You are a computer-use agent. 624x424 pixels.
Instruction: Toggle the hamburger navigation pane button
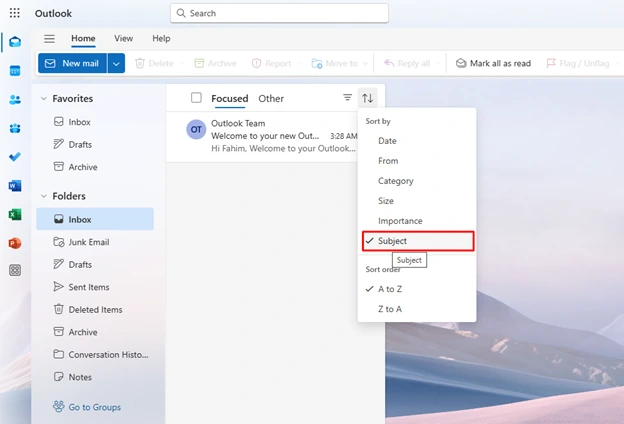click(49, 39)
